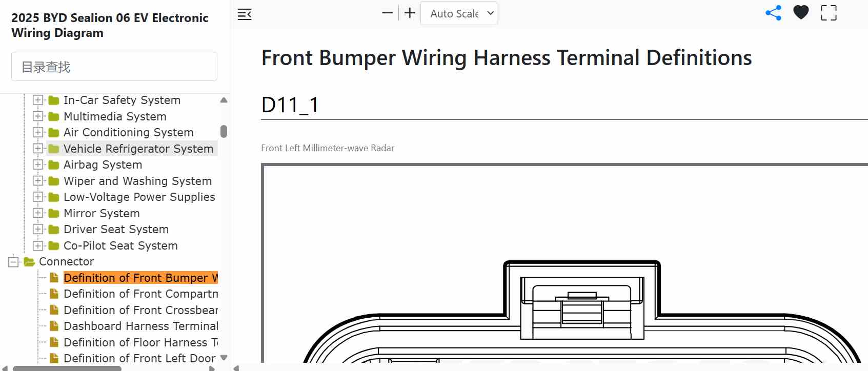
Task: Click the sidebar horizontal scrollbar thumb
Action: pos(67,368)
